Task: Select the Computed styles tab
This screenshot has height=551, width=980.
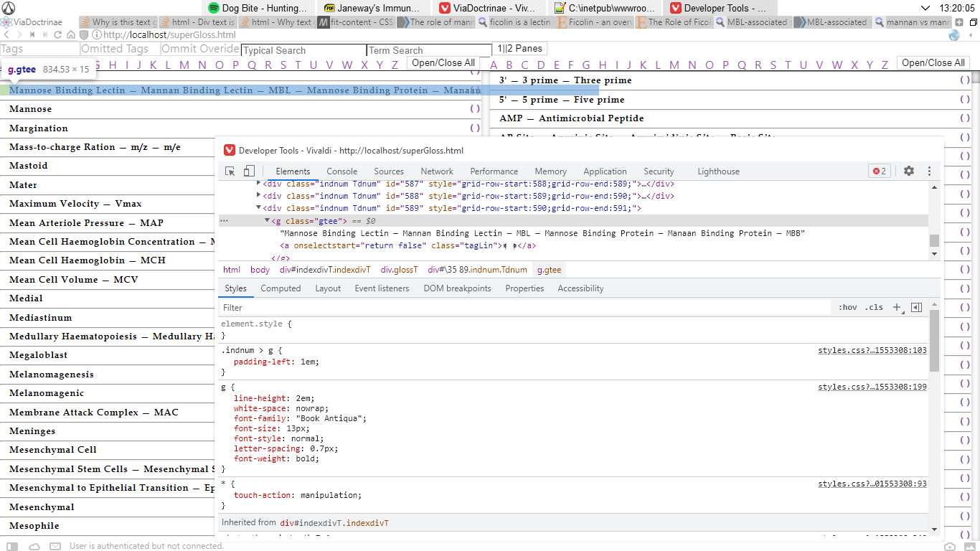Action: pos(281,288)
